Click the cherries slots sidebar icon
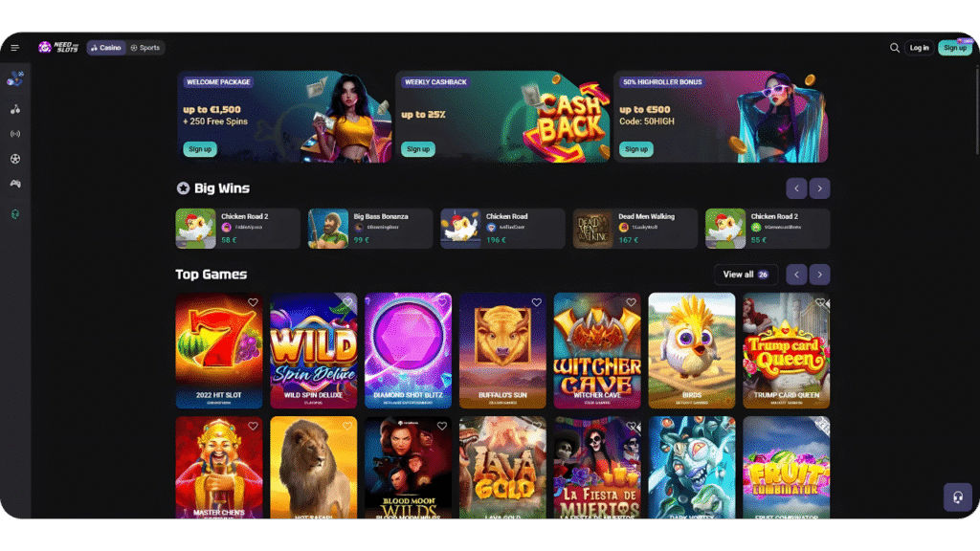Screen dimensions: 980x551 point(15,109)
